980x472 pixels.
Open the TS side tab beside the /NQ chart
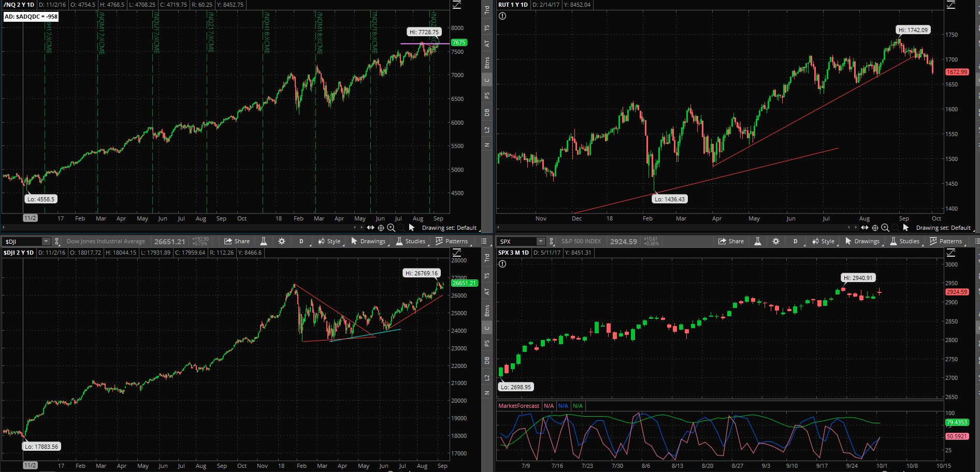487,28
